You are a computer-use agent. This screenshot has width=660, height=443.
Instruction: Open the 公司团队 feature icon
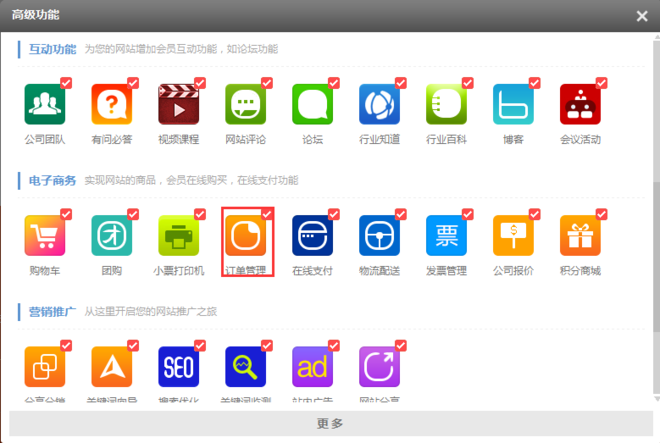coord(45,104)
